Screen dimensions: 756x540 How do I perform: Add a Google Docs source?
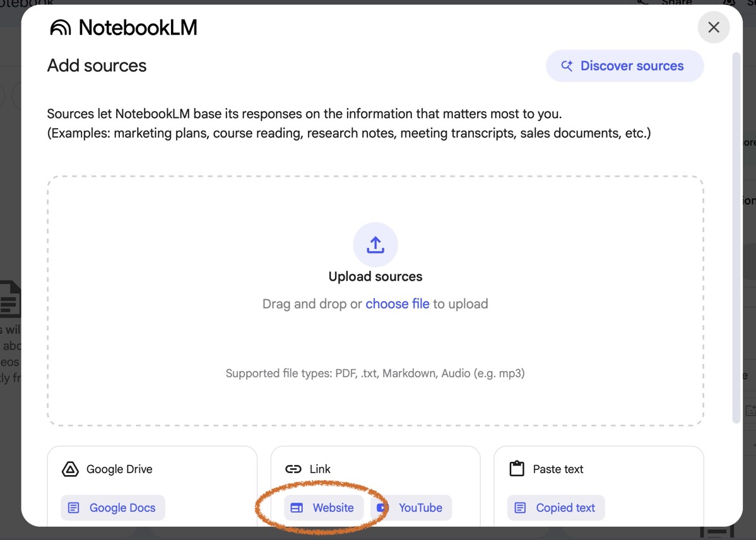click(113, 508)
